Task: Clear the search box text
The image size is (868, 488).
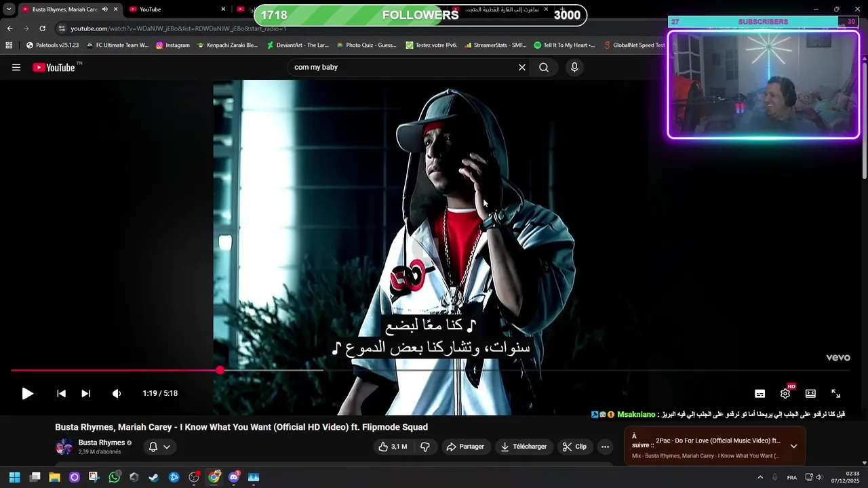Action: pos(522,67)
